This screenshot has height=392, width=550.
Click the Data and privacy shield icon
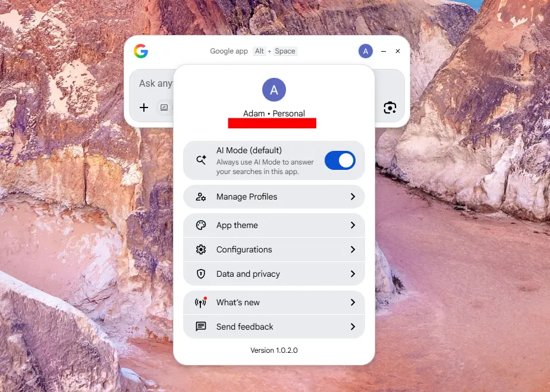(201, 274)
